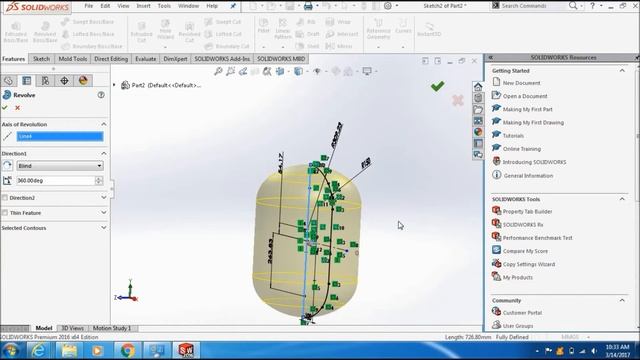The image size is (640, 360).
Task: Open Display Style icon in view toolbar
Action: point(299,71)
